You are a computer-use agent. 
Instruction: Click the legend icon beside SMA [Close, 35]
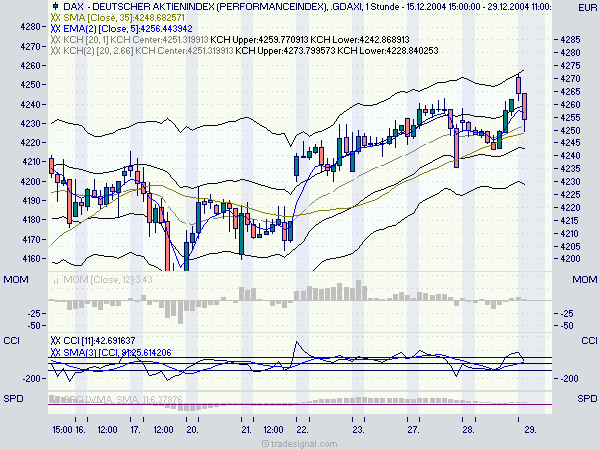tap(55, 18)
